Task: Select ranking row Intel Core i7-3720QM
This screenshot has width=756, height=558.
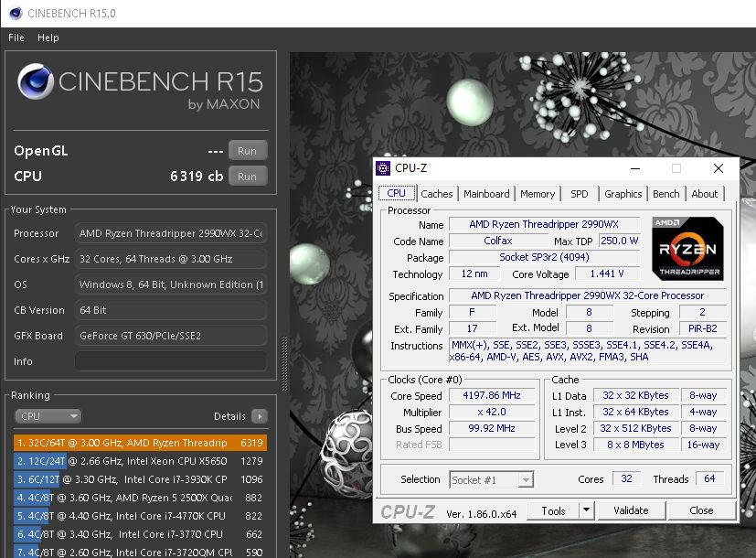Action: point(140,552)
